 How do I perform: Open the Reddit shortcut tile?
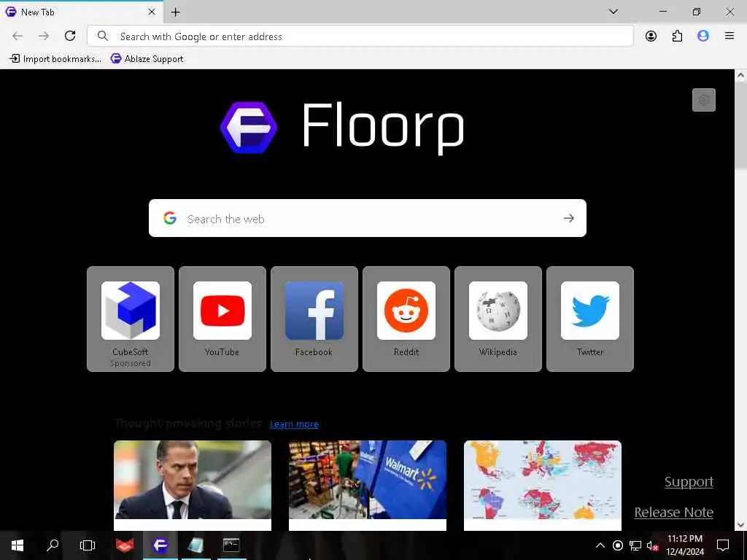coord(406,319)
